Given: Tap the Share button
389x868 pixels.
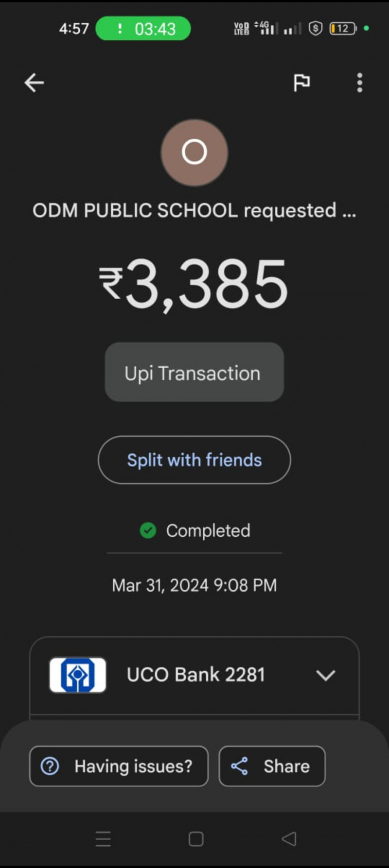Looking at the screenshot, I should 272,766.
